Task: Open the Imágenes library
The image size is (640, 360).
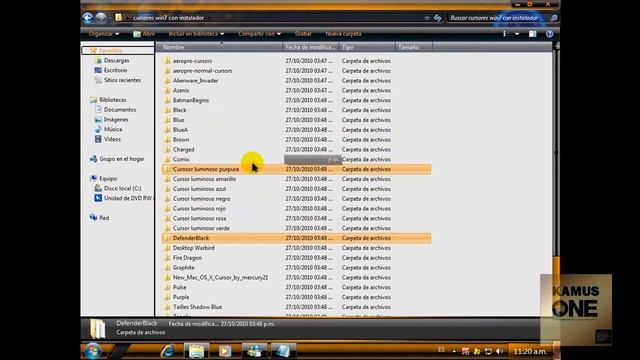Action: [x=116, y=119]
